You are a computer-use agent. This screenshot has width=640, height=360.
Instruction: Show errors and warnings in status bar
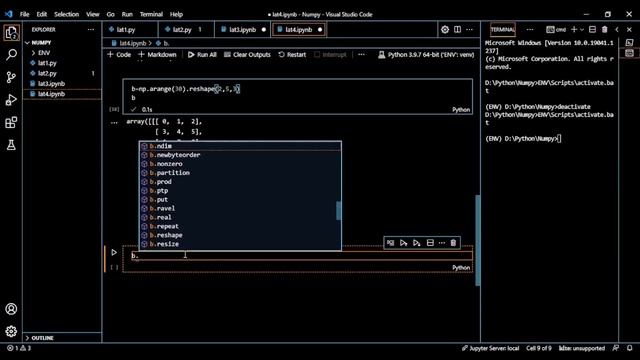19,348
